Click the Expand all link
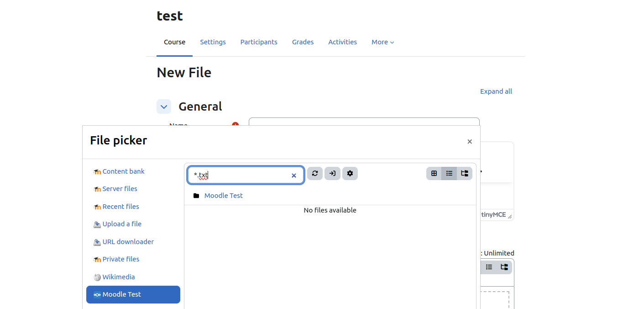Screen dimensions: 644x309 coord(496,91)
